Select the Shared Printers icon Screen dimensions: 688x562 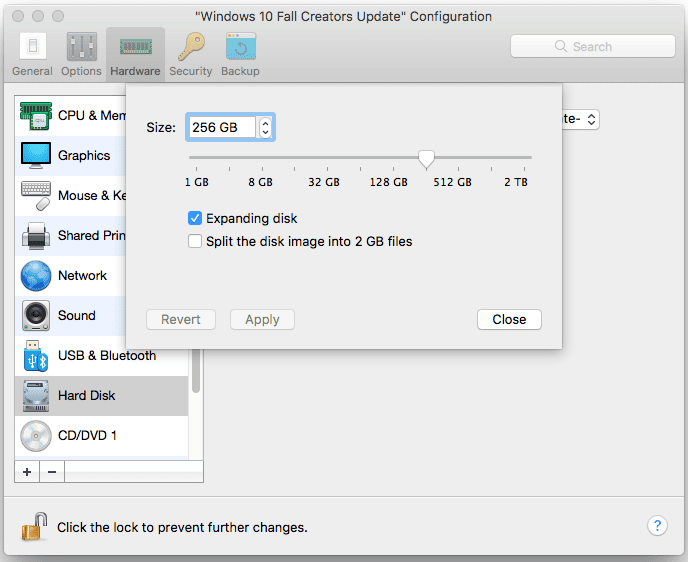pyautogui.click(x=36, y=236)
